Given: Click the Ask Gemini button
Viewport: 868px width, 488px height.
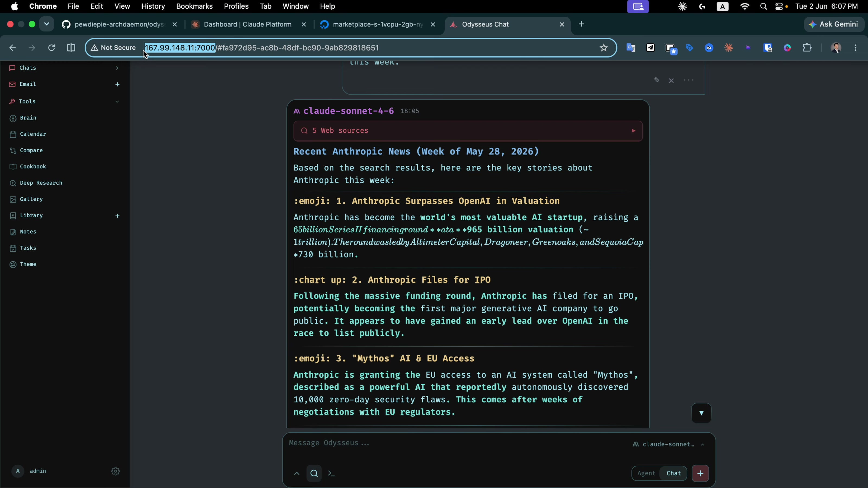Looking at the screenshot, I should (x=834, y=24).
